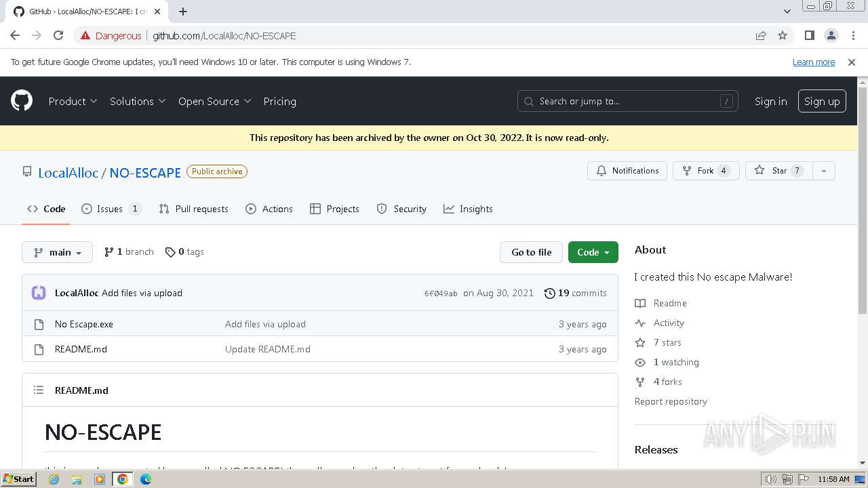Click the Go to file button

[x=532, y=252]
